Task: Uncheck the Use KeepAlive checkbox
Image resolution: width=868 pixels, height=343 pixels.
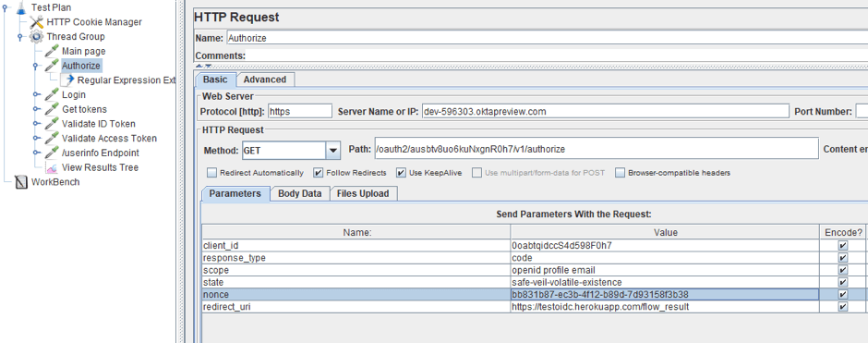Action: pos(401,172)
